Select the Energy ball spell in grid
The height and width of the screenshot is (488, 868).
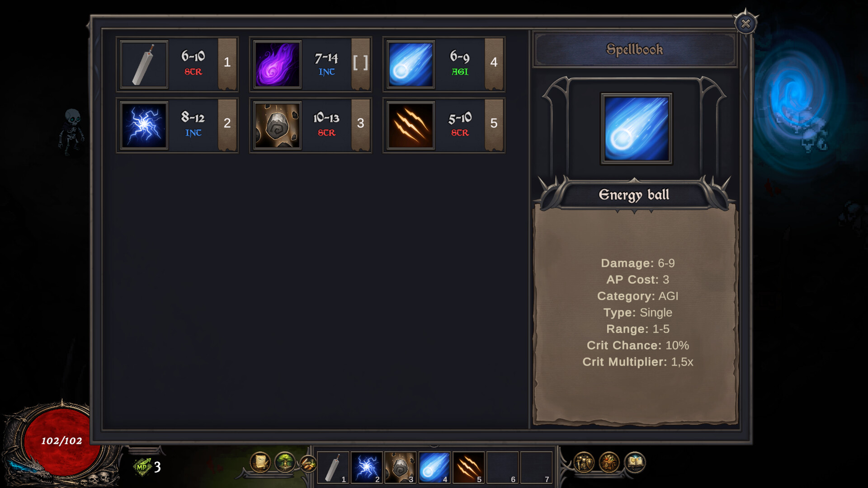click(x=410, y=65)
